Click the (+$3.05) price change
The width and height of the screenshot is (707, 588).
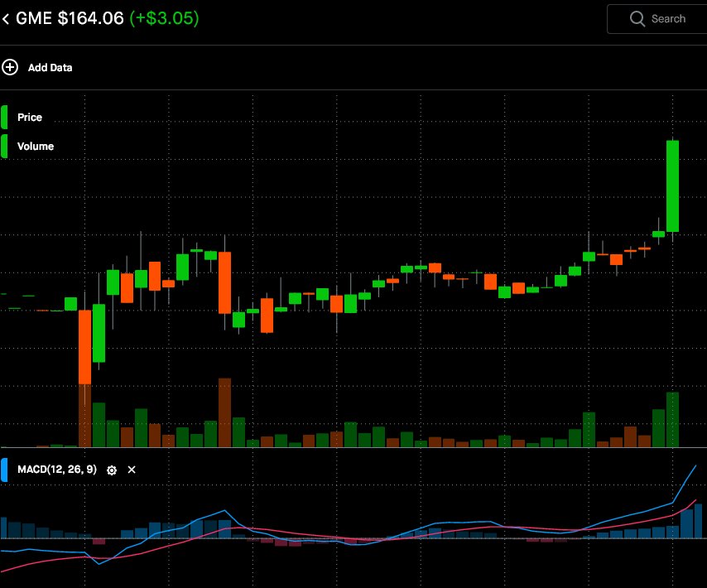(x=164, y=18)
